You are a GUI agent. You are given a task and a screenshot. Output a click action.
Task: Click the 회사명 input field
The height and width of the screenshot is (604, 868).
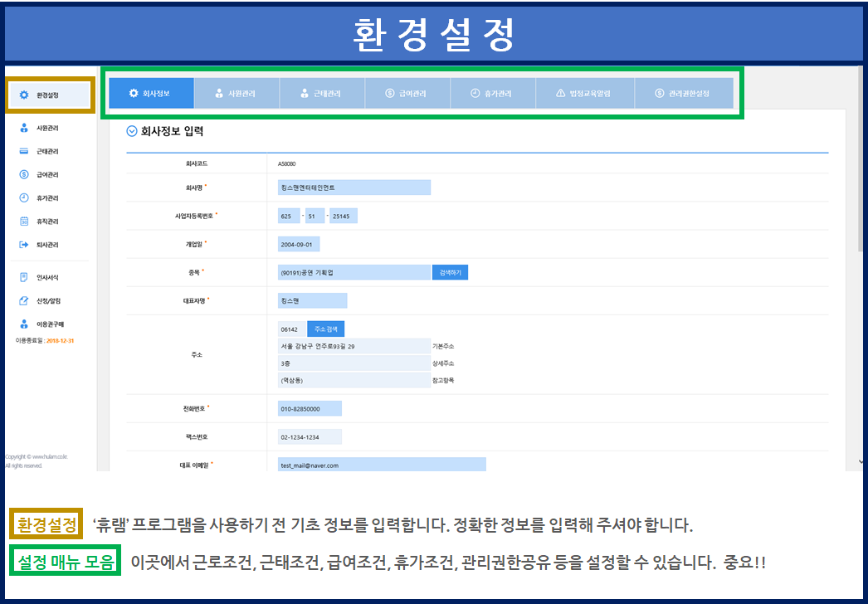[x=354, y=188]
